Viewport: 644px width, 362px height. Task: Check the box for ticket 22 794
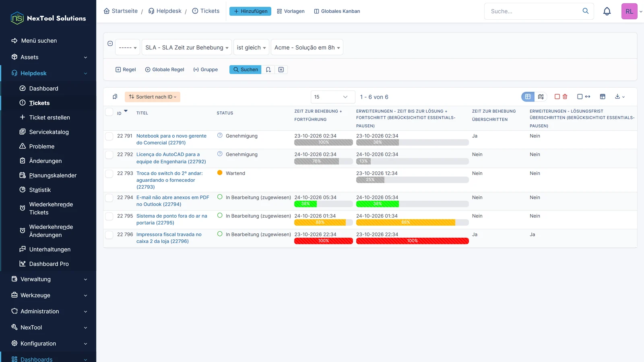[109, 197]
